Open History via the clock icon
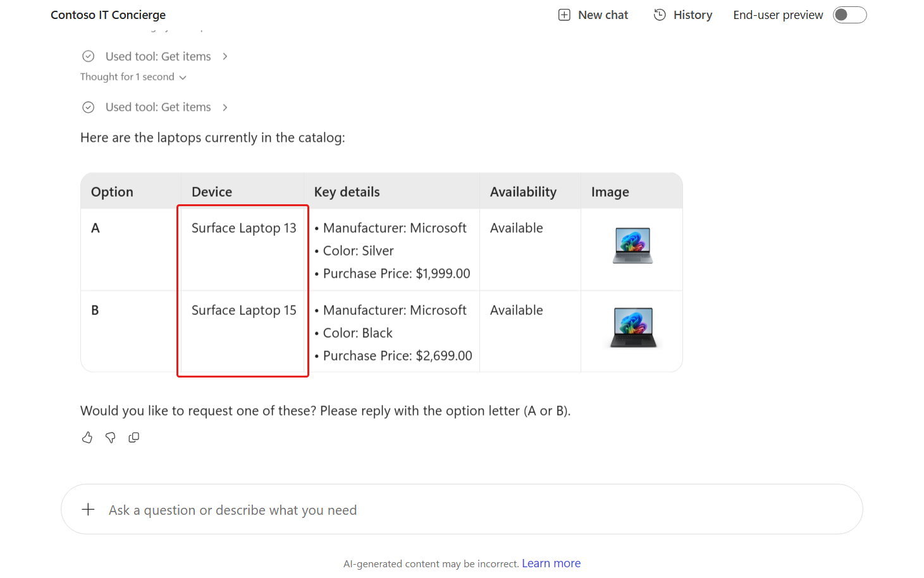The width and height of the screenshot is (924, 578). click(x=660, y=15)
